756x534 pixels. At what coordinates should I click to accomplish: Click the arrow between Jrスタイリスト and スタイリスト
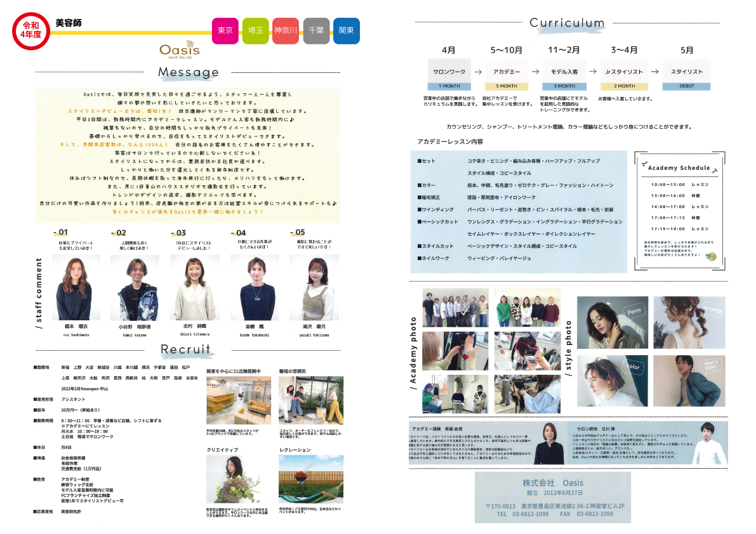654,72
